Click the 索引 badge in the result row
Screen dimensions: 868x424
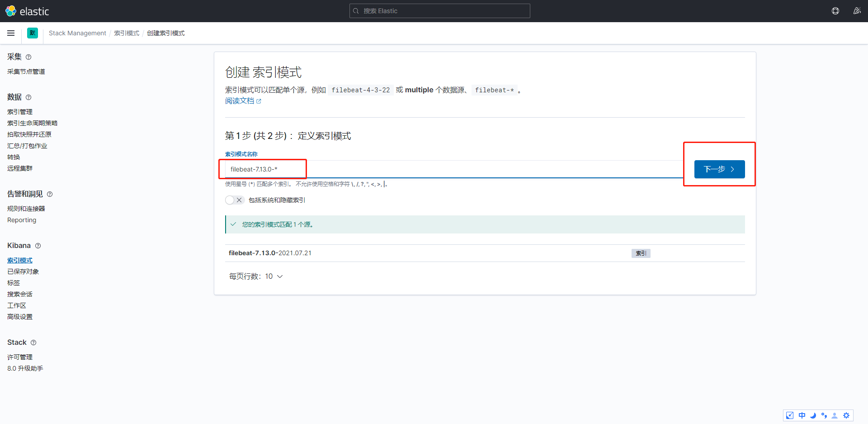point(641,253)
